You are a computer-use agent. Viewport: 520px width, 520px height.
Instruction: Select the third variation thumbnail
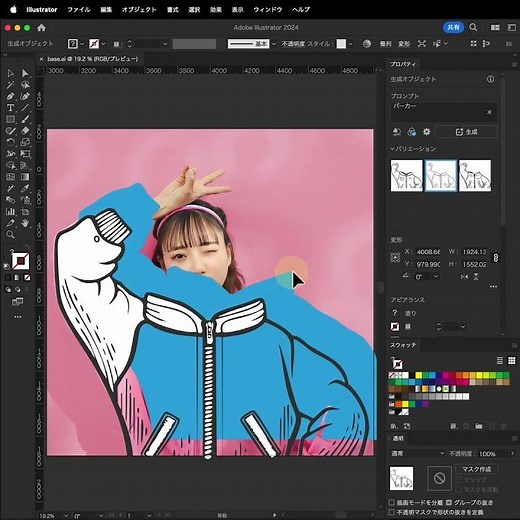tap(475, 176)
